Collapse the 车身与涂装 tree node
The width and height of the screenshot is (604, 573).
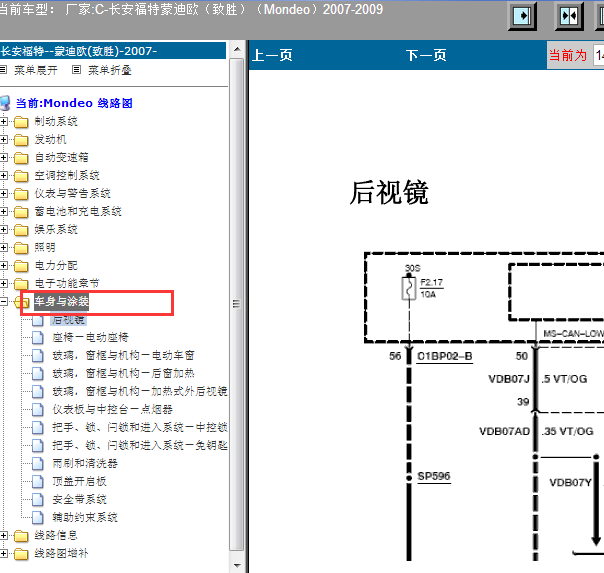point(3,301)
